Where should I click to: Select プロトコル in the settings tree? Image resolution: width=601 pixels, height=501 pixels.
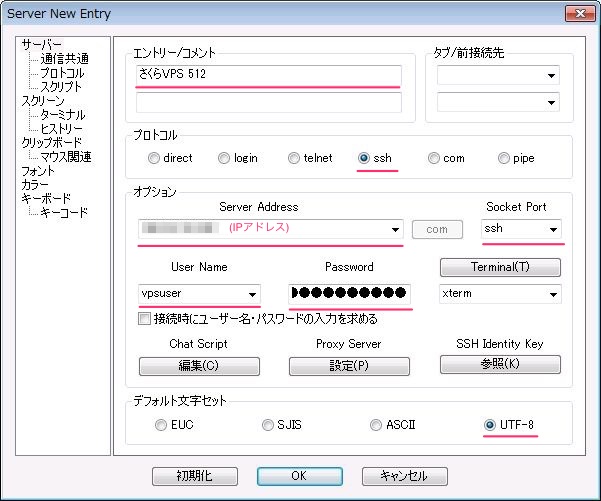pos(62,73)
